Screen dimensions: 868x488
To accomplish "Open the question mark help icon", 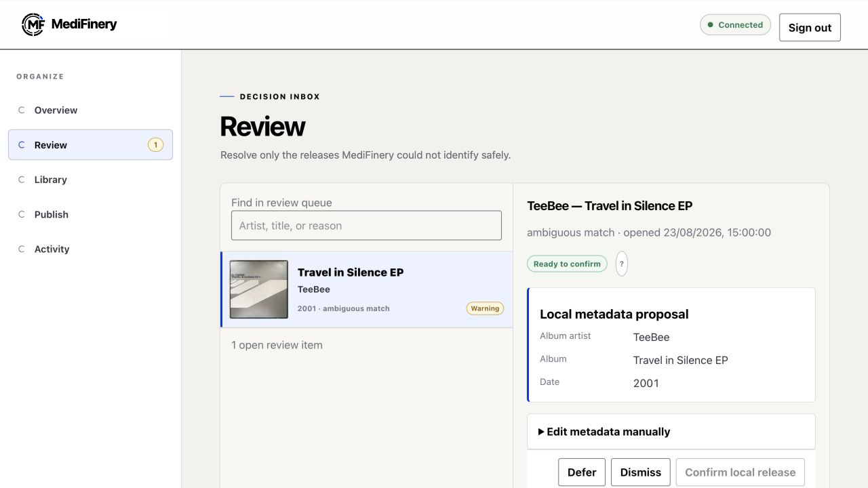I will [622, 264].
